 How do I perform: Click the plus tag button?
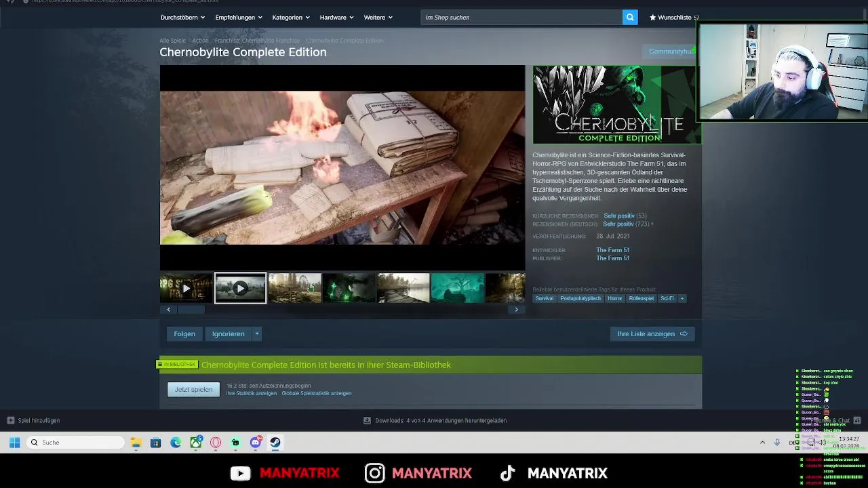pyautogui.click(x=682, y=298)
